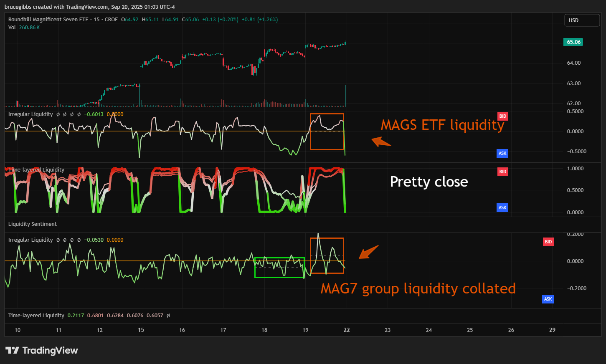Click the time axis date 15
Image resolution: width=606 pixels, height=364 pixels.
[141, 330]
